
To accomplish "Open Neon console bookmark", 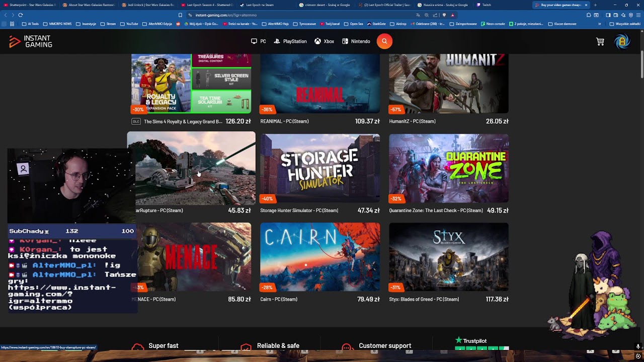I will click(493, 24).
